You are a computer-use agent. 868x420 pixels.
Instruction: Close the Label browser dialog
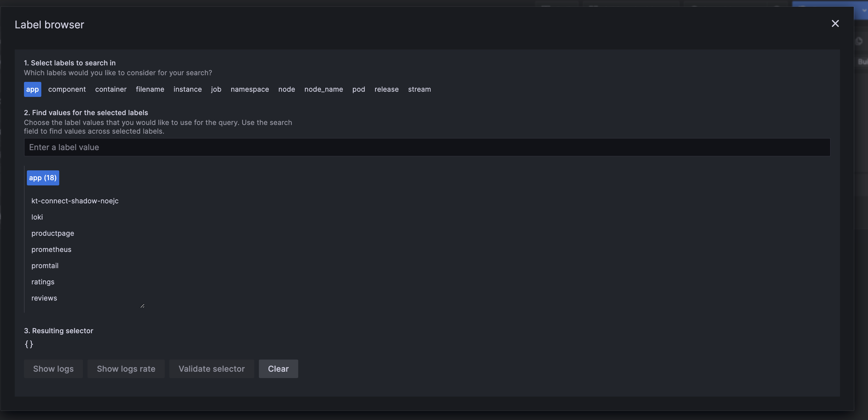[835, 24]
